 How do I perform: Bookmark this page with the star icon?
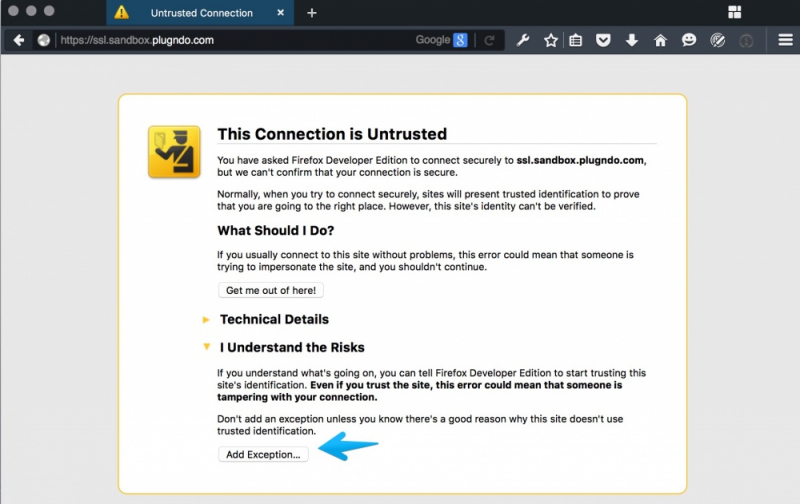point(550,41)
